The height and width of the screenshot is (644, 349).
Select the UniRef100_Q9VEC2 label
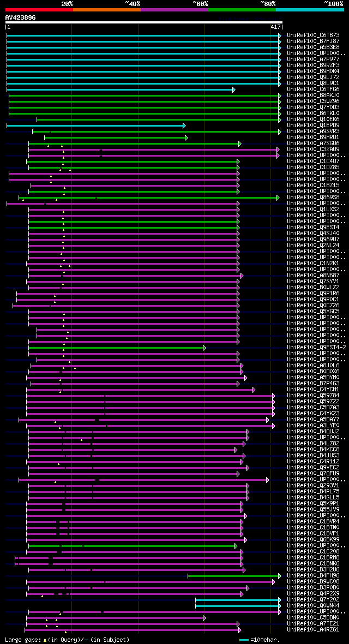[x=313, y=468]
